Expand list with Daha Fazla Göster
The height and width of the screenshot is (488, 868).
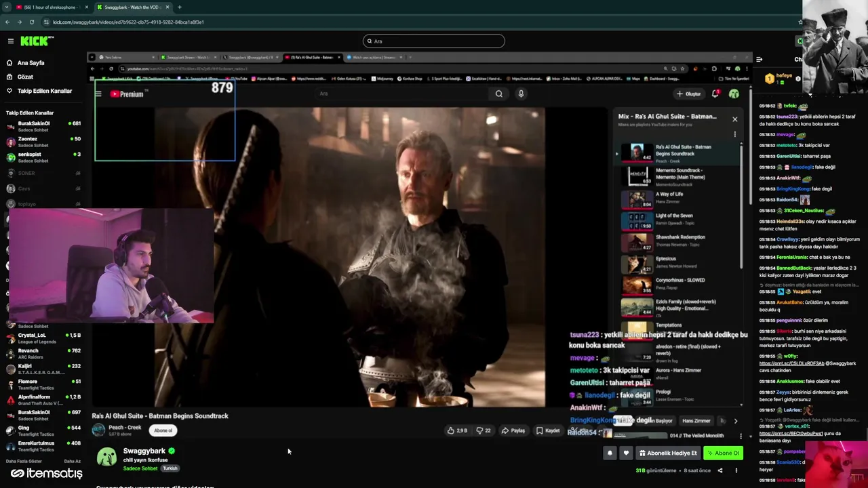pos(24,461)
